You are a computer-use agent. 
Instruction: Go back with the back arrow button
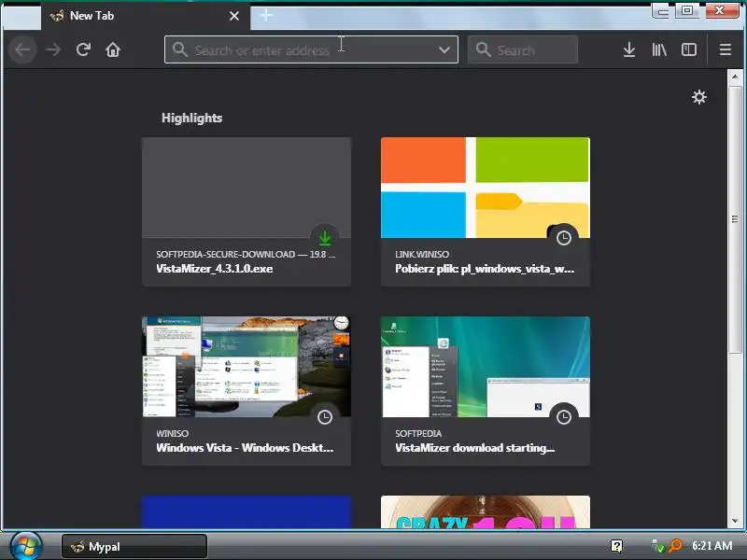tap(22, 49)
